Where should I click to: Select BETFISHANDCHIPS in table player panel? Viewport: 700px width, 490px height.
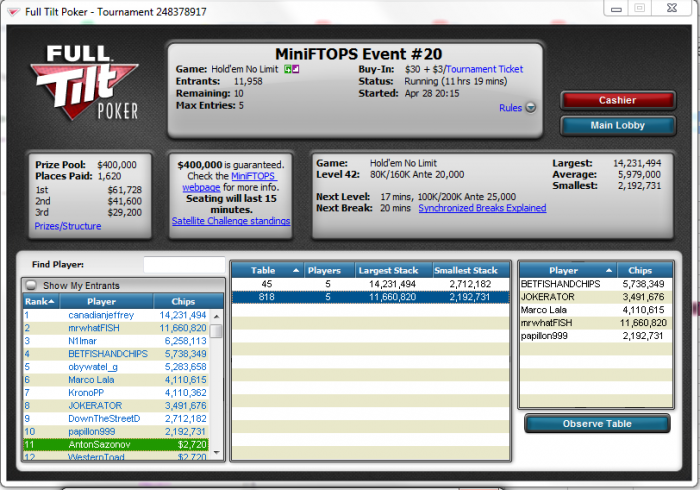coord(596,284)
